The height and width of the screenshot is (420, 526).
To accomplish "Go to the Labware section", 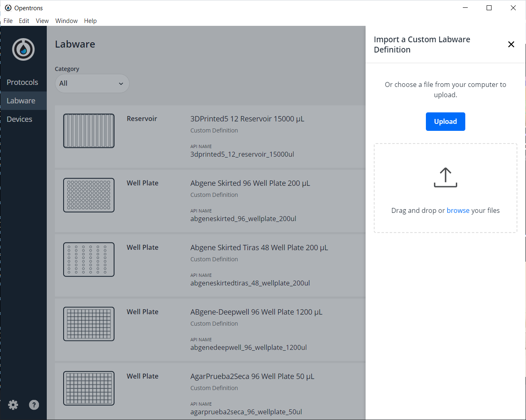I will point(23,101).
